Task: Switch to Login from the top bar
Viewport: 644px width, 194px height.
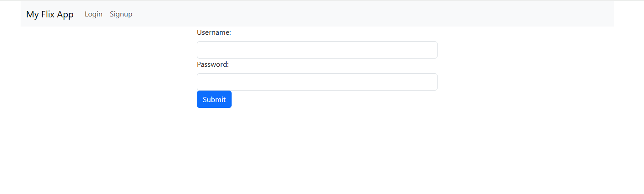Action: tap(93, 14)
